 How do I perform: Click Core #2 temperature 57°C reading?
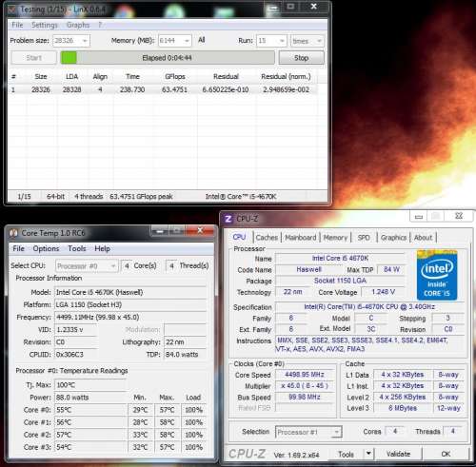90,435
